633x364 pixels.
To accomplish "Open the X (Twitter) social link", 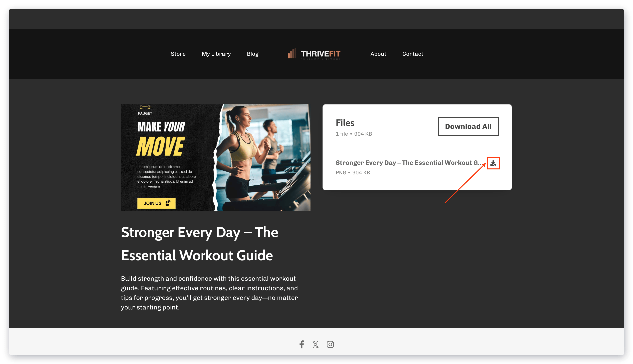I will click(315, 344).
